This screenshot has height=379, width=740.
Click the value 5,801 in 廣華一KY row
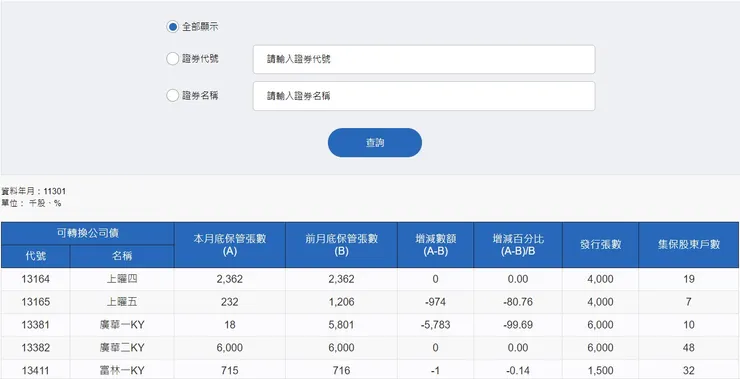pos(341,325)
